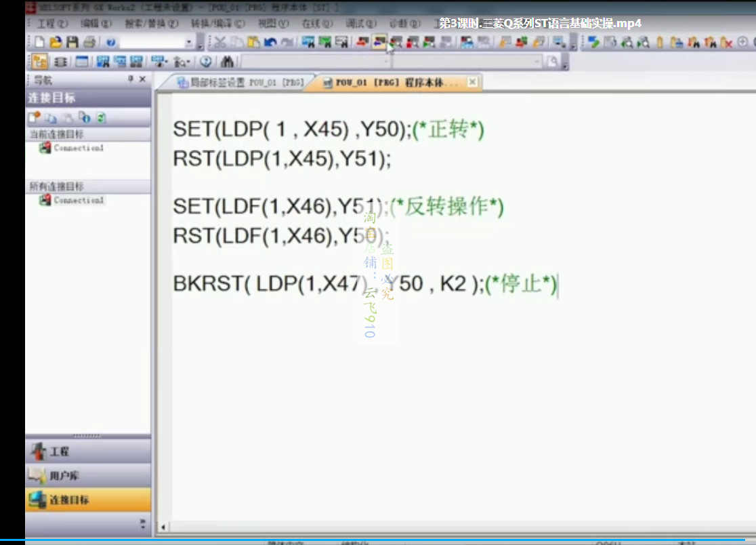This screenshot has height=545, width=756.
Task: Close the POU_01 程序本体 tab
Action: click(x=473, y=82)
